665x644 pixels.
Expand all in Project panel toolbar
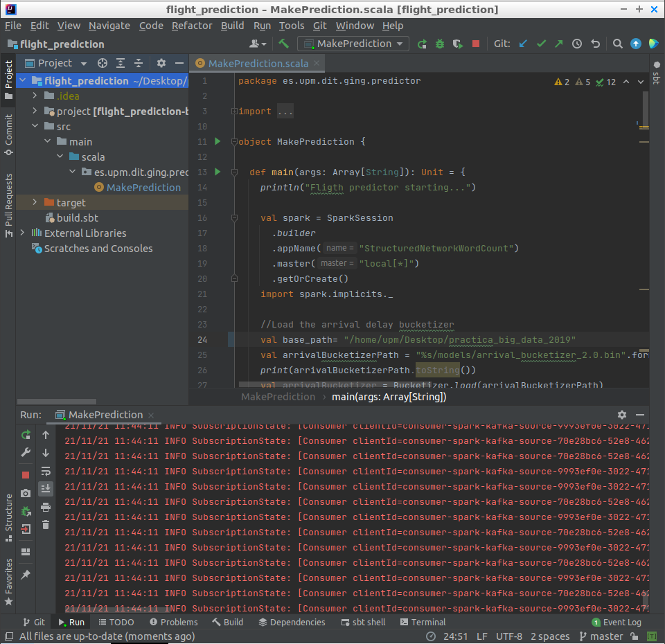[121, 63]
